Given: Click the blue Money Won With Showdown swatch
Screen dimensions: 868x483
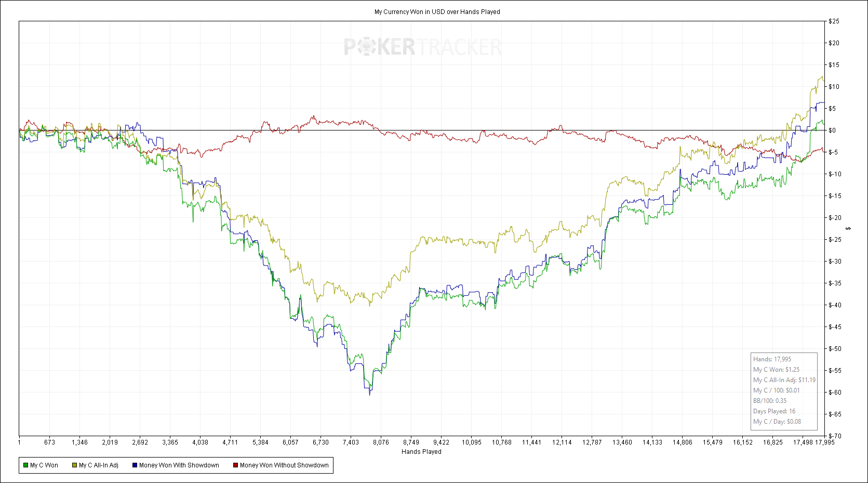Looking at the screenshot, I should pyautogui.click(x=135, y=465).
